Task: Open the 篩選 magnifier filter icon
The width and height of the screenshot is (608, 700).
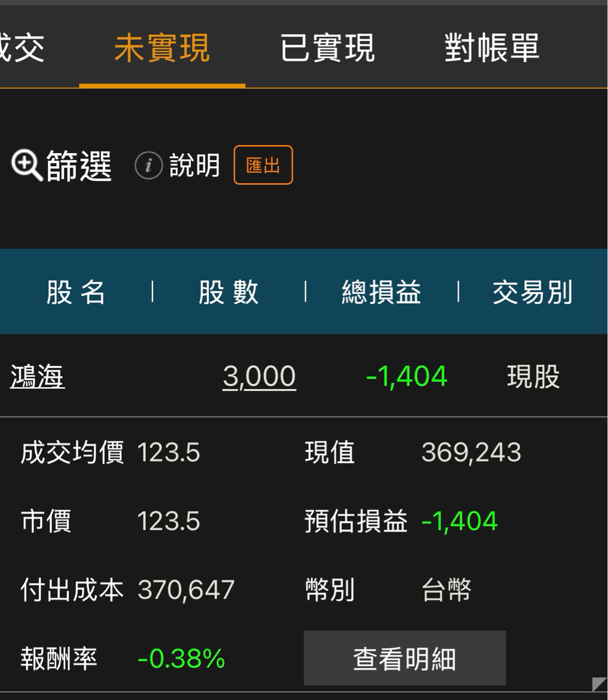Action: coord(27,165)
